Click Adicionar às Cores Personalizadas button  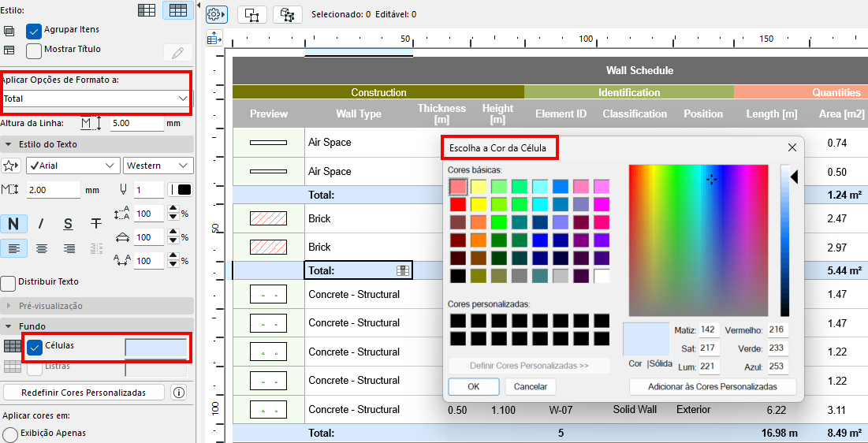[712, 387]
